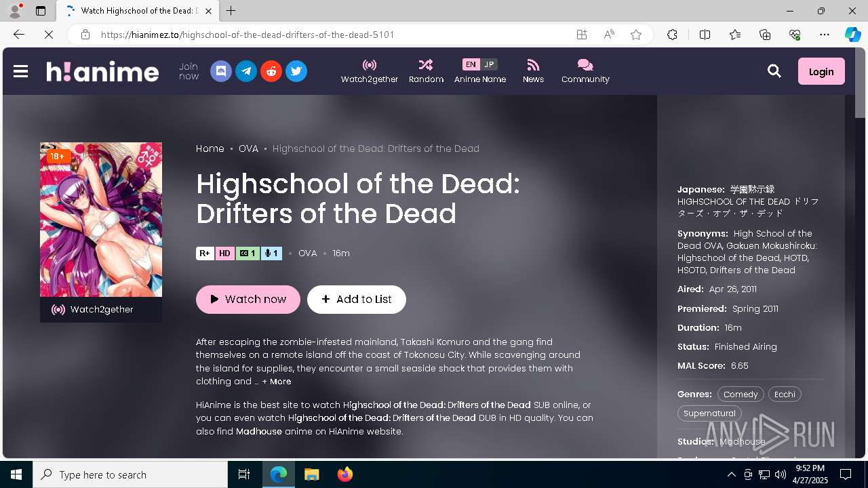Open the Discord join link
Screen dimensions: 868x488
coord(221,71)
